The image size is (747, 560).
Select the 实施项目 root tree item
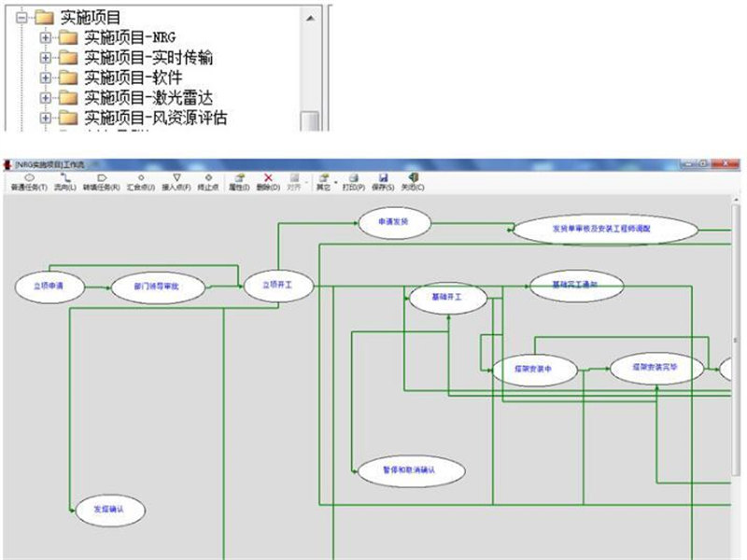(91, 18)
